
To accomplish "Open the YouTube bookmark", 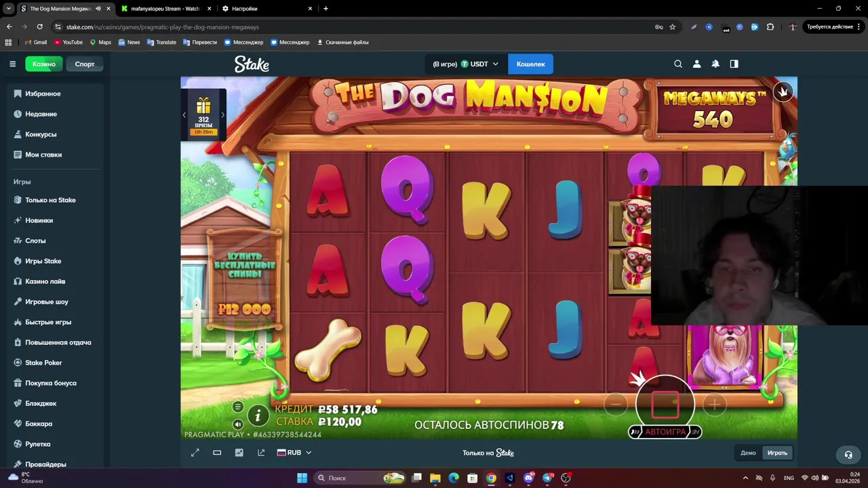I will click(x=68, y=42).
